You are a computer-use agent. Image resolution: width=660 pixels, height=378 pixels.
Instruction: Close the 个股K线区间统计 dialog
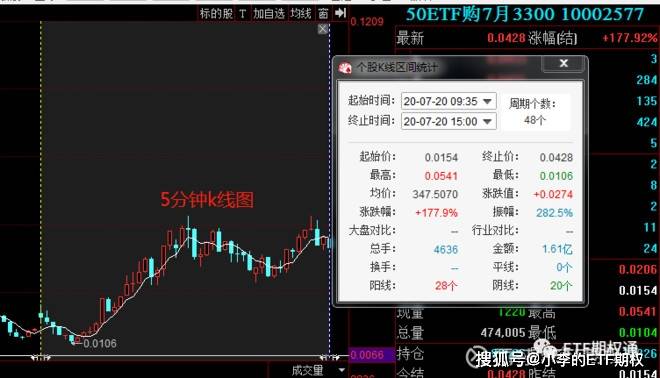coord(564,64)
